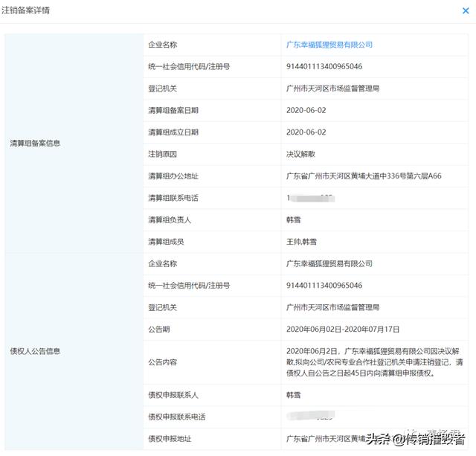Select the 注销备案详情 dialog title
Image resolution: width=476 pixels, height=456 pixels.
tap(25, 10)
